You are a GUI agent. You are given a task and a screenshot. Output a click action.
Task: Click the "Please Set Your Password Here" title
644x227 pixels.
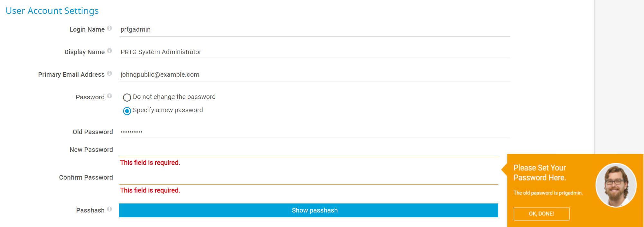tap(540, 173)
